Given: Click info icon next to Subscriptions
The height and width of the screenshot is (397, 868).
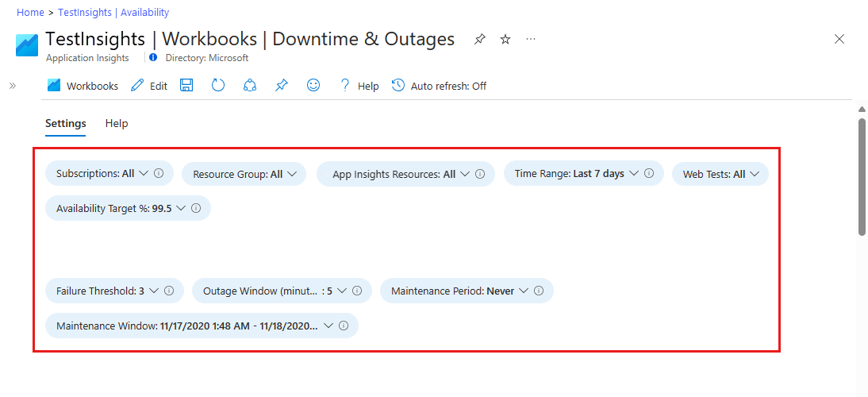Looking at the screenshot, I should (x=159, y=173).
